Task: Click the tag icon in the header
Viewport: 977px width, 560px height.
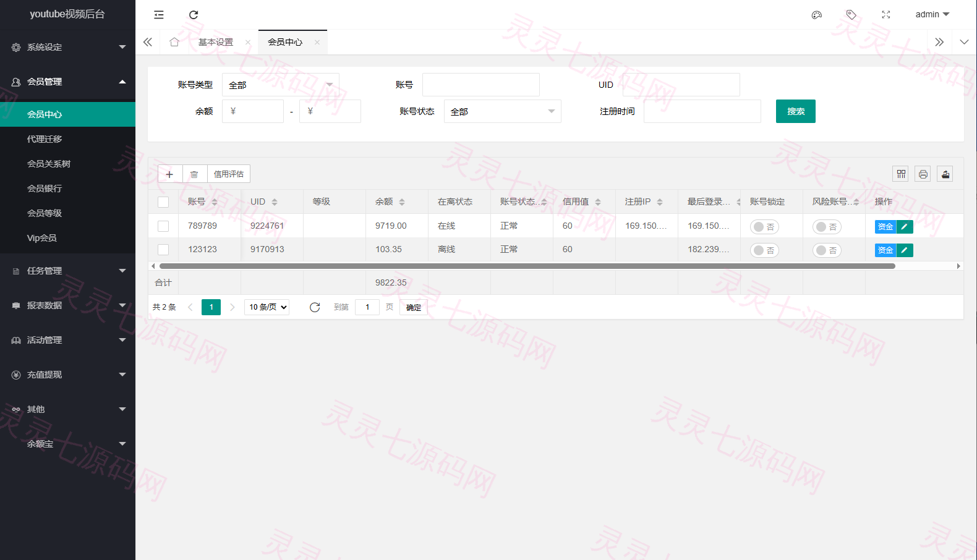Action: point(851,15)
